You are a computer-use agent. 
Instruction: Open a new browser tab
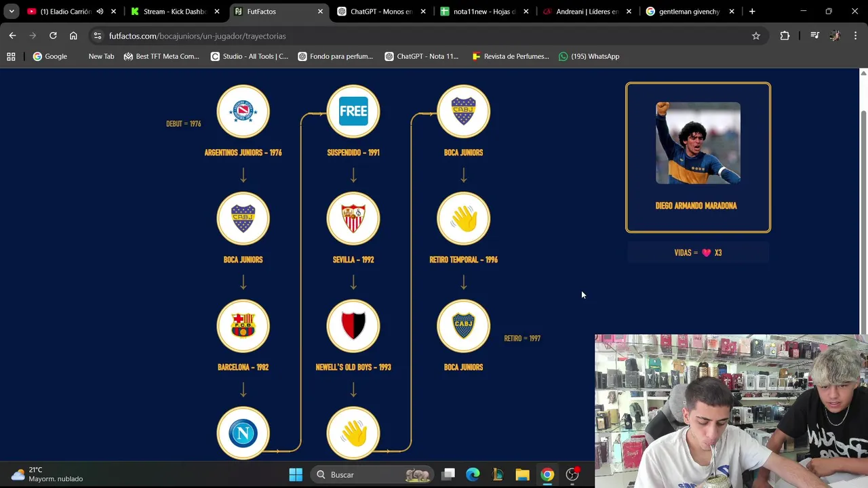point(752,12)
